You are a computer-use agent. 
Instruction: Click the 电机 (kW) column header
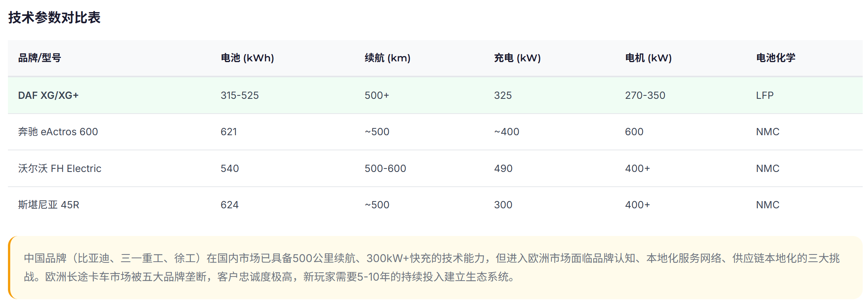[648, 58]
